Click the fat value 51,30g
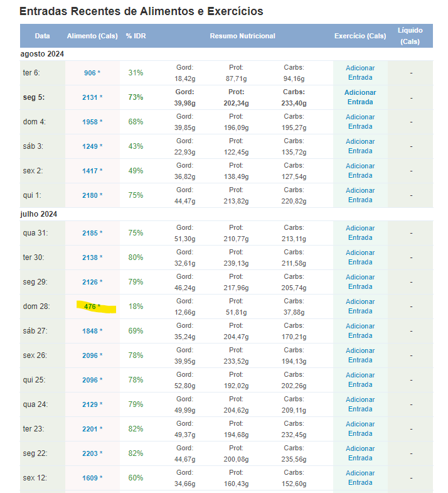This screenshot has height=493, width=448. click(x=184, y=239)
